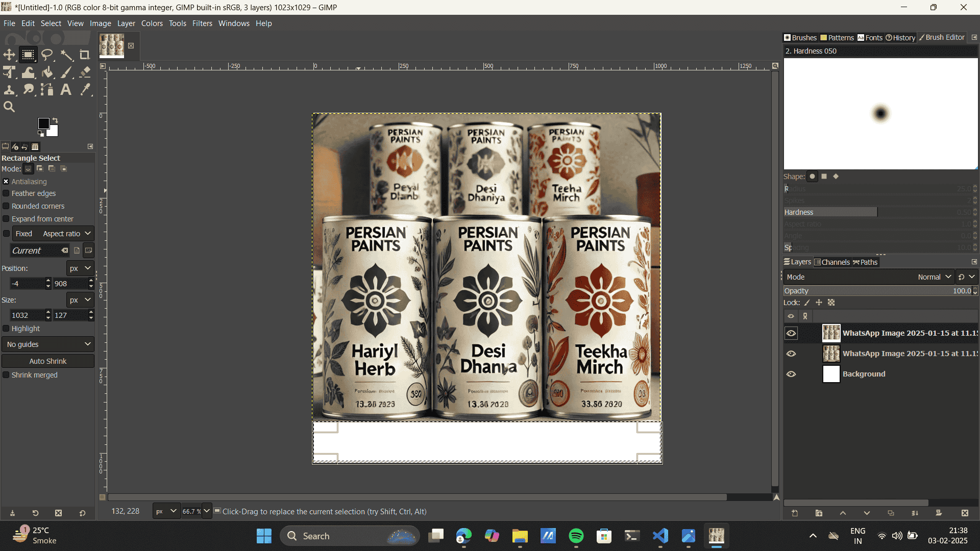This screenshot has width=980, height=551.
Task: Switch to the Channels tab
Action: [x=832, y=262]
